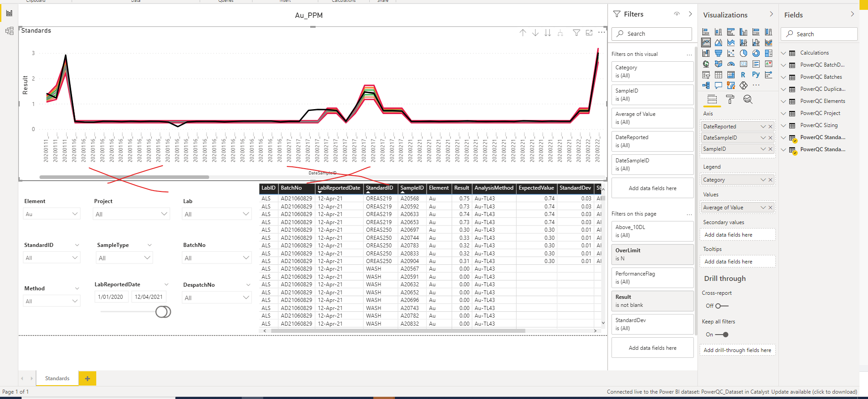Click the eye icon in the Filters header
The height and width of the screenshot is (399, 868).
(x=677, y=14)
